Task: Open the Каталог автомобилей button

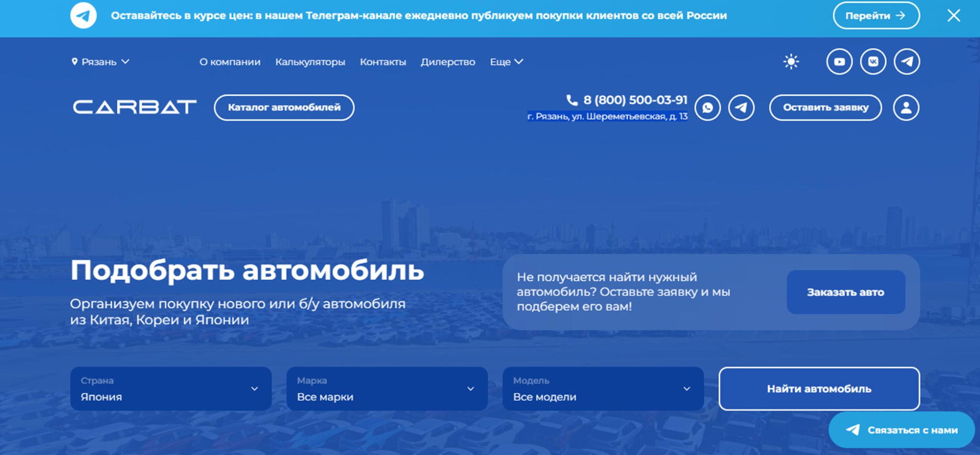Action: tap(284, 108)
